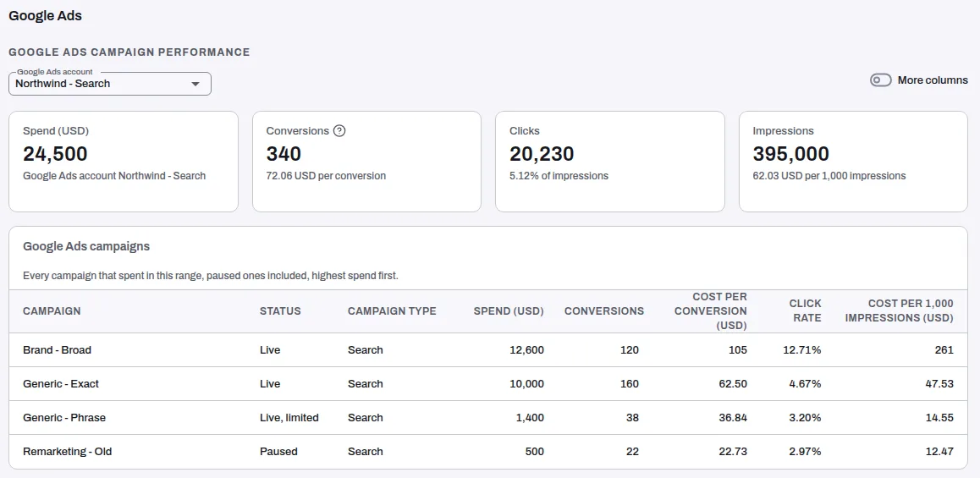
Task: Click the 12,600 spend cell
Action: (x=527, y=350)
